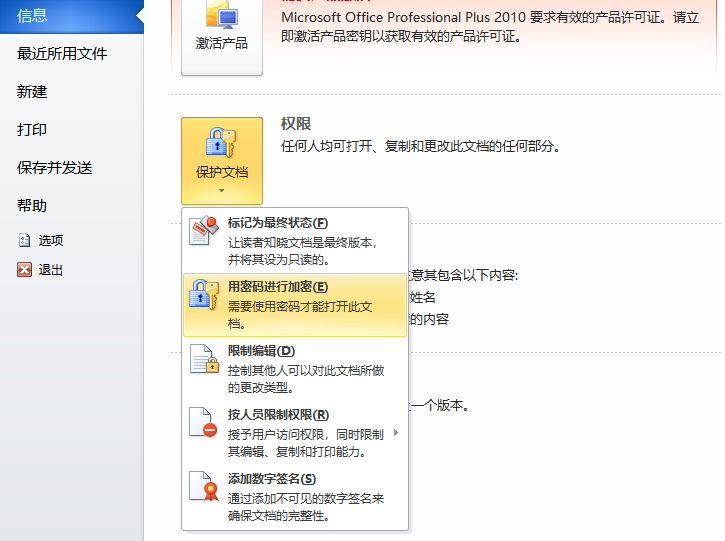Open 保存并发送 save and send page

pyautogui.click(x=55, y=167)
